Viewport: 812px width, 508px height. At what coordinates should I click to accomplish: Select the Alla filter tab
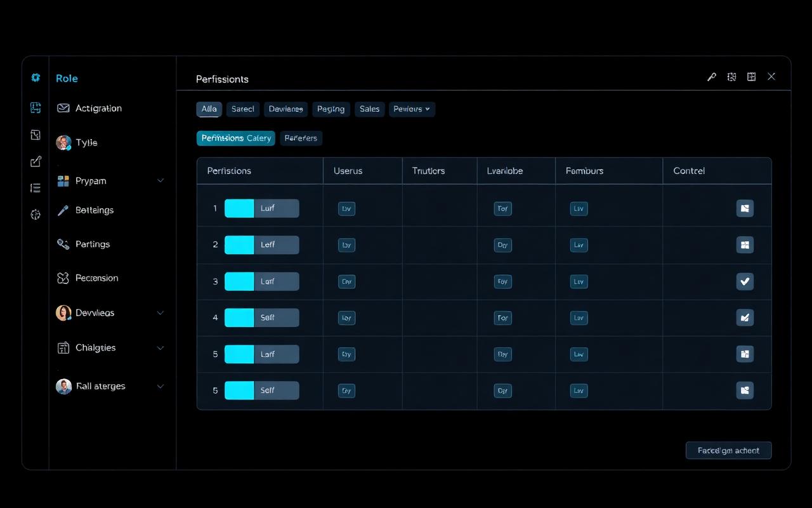click(209, 109)
